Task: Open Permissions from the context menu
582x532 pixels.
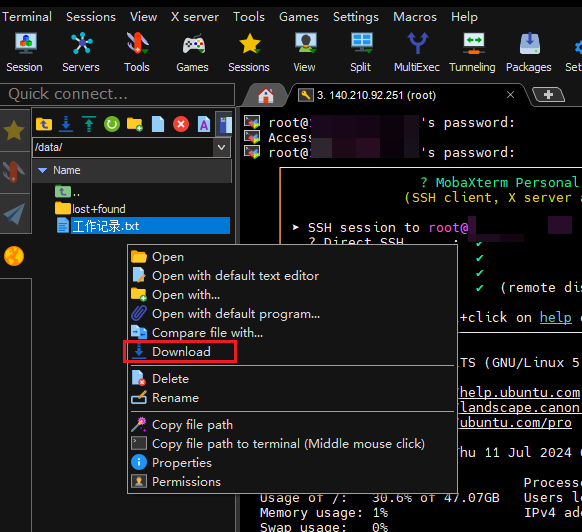Action: click(x=292, y=482)
